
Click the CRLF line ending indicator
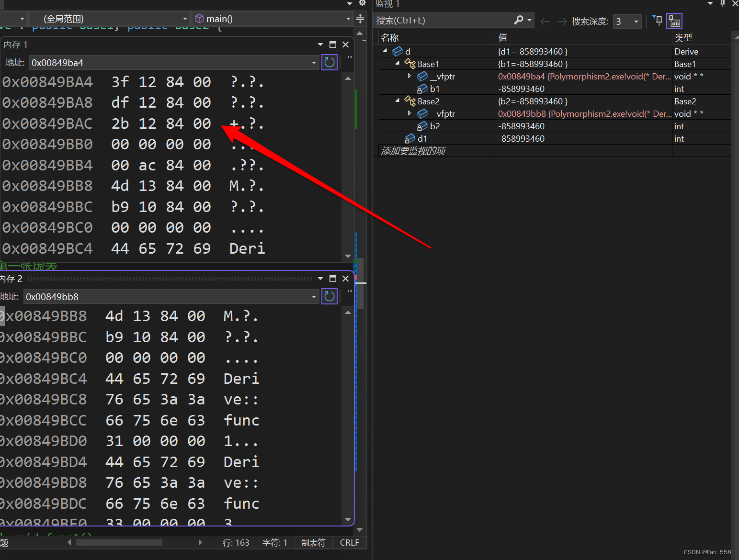[350, 543]
